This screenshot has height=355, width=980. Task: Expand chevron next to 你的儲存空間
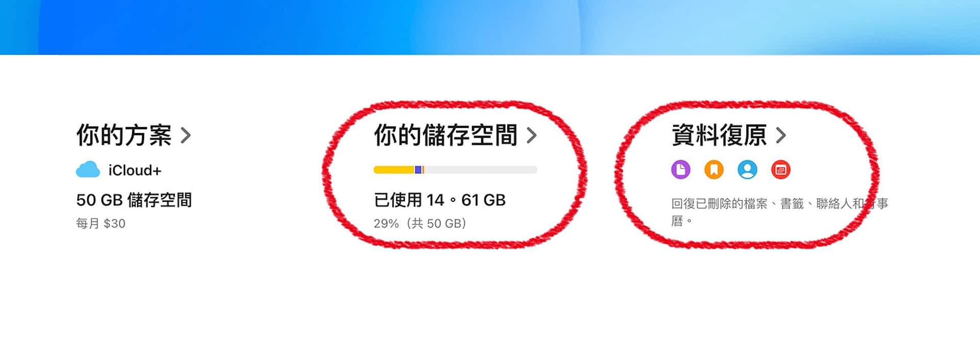[x=532, y=135]
